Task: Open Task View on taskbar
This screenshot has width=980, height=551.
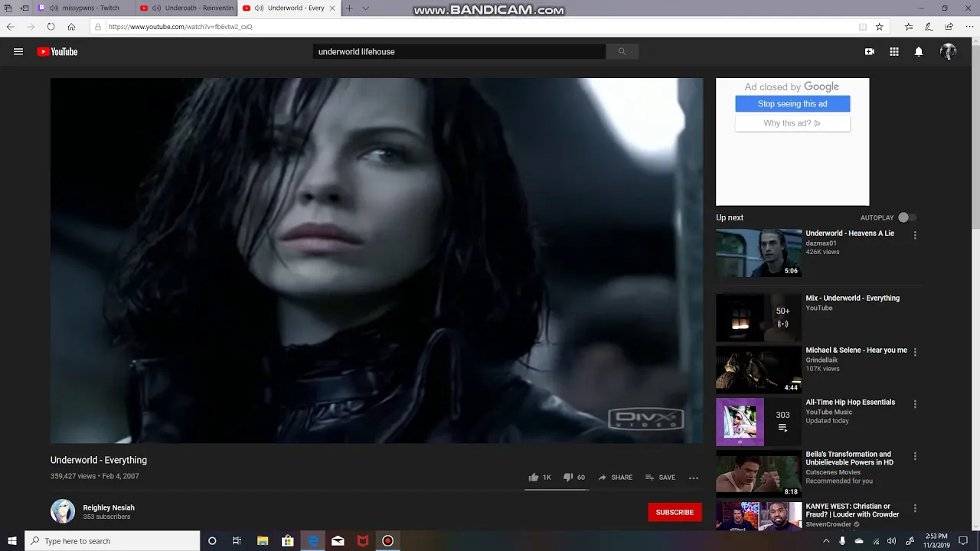Action: tap(237, 541)
